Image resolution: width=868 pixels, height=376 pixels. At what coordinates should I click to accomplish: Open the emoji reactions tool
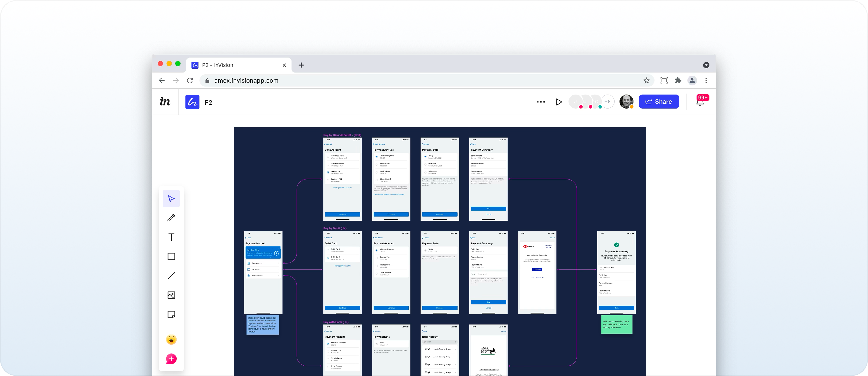(x=171, y=339)
